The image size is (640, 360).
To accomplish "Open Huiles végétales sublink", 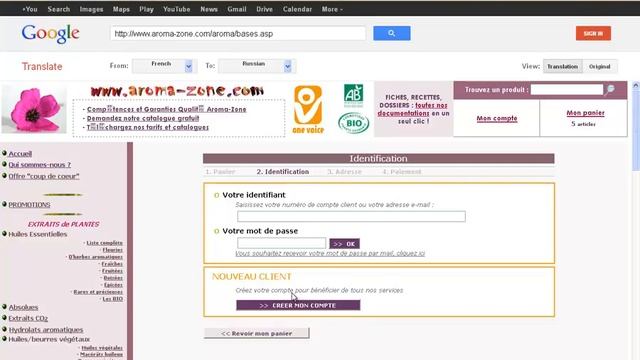I will (x=102, y=348).
